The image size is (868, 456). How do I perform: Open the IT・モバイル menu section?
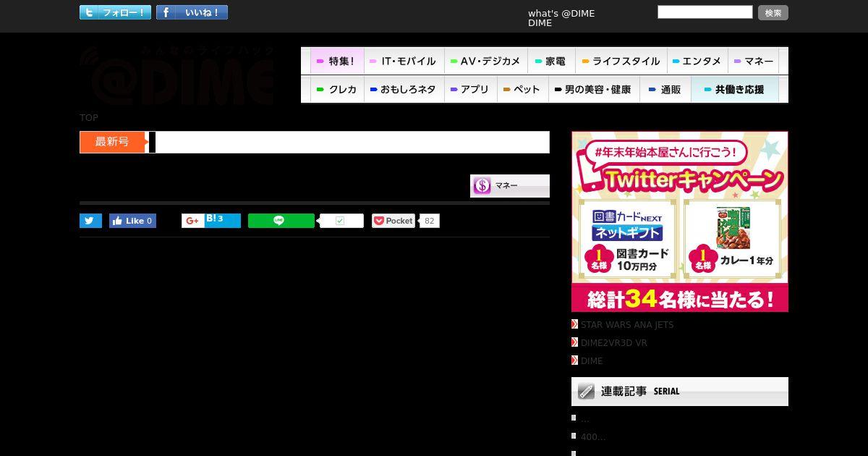coord(404,61)
